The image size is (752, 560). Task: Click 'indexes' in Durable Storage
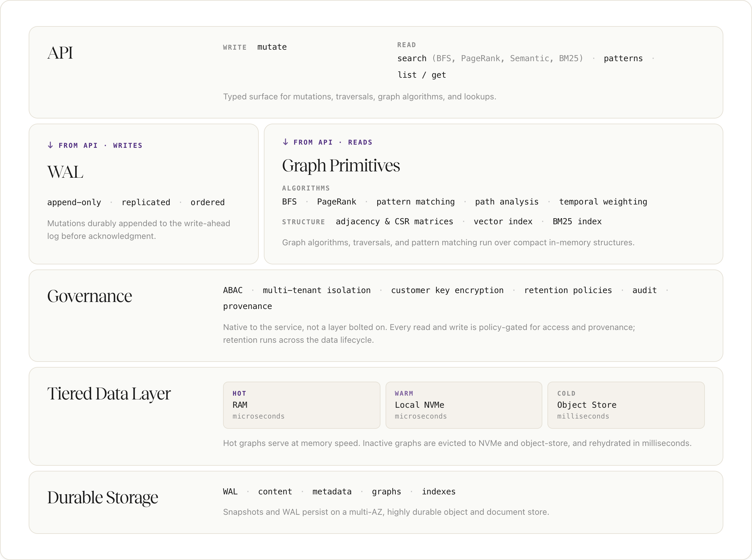[x=439, y=492]
